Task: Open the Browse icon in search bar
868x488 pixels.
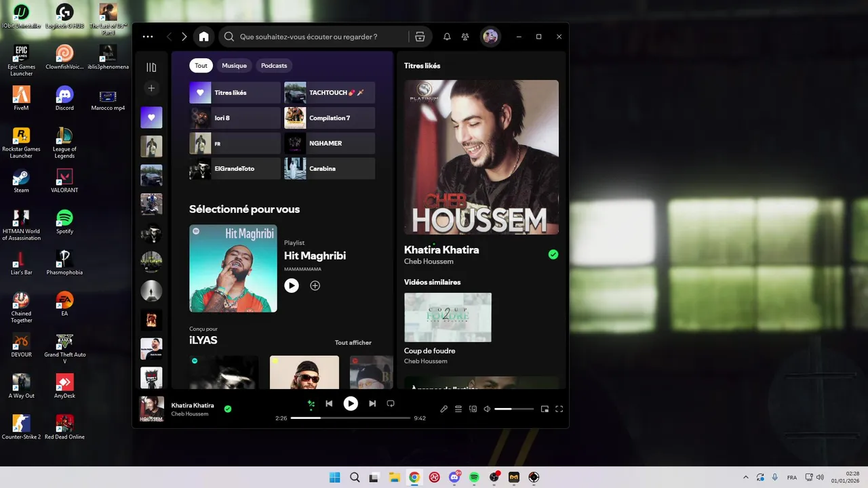Action: click(420, 37)
